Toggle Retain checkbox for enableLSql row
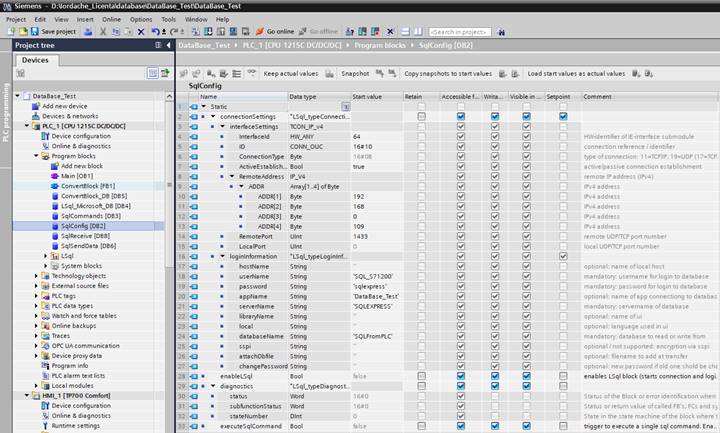This screenshot has height=433, width=720. 421,376
